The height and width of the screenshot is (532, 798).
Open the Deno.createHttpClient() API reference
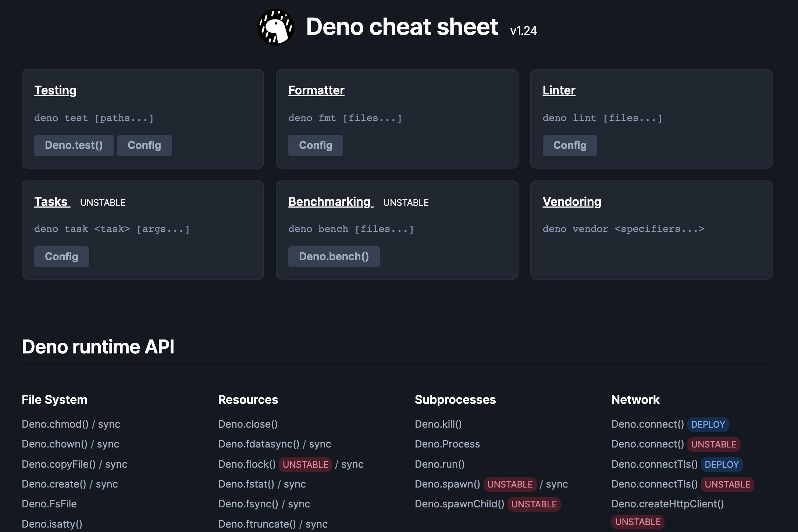pos(667,504)
